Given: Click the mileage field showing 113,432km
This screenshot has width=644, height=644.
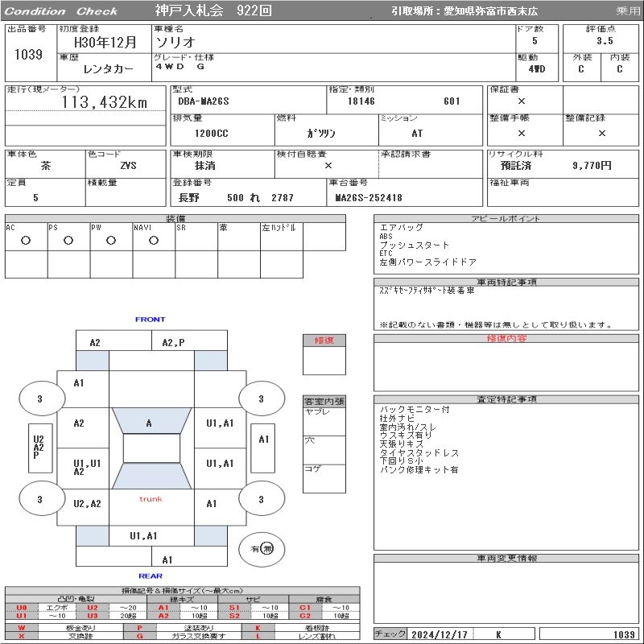Looking at the screenshot, I should pos(105,102).
